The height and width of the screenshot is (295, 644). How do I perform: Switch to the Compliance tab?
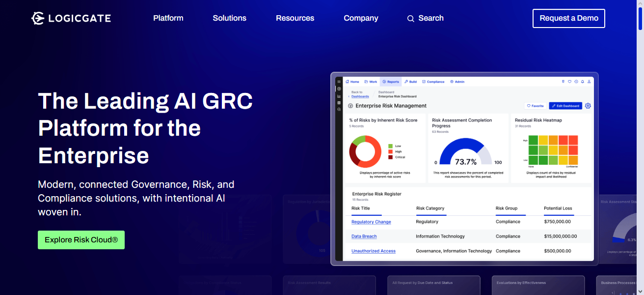(435, 82)
